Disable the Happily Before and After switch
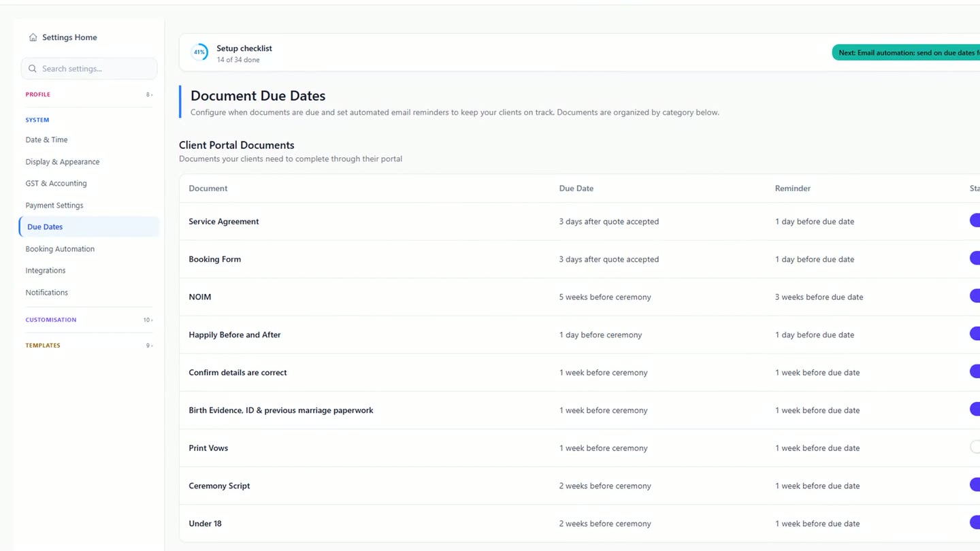 point(975,334)
